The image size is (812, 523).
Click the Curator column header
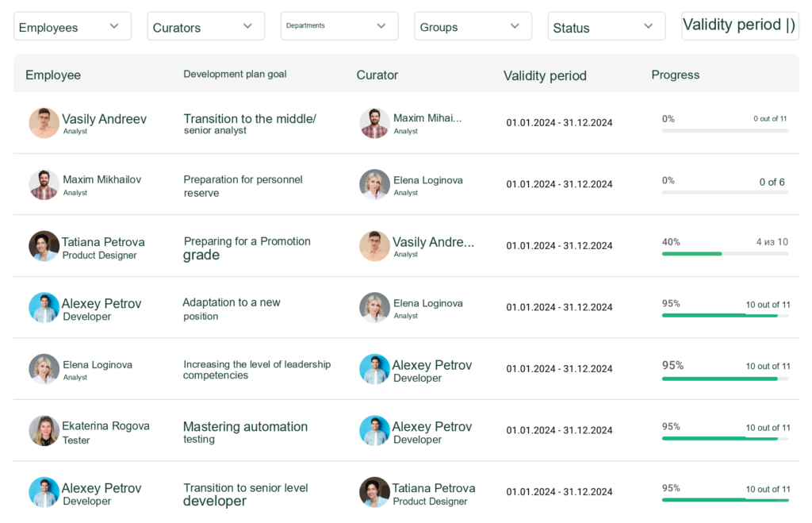377,75
